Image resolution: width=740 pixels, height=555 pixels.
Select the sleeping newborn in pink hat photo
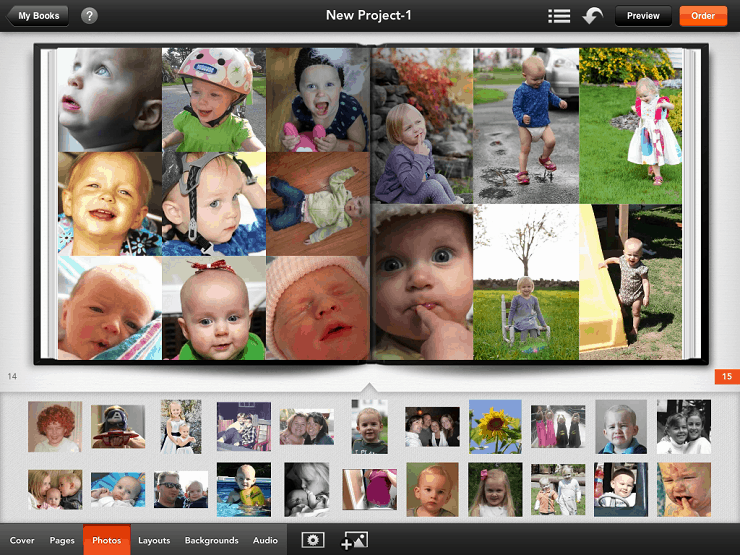318,308
